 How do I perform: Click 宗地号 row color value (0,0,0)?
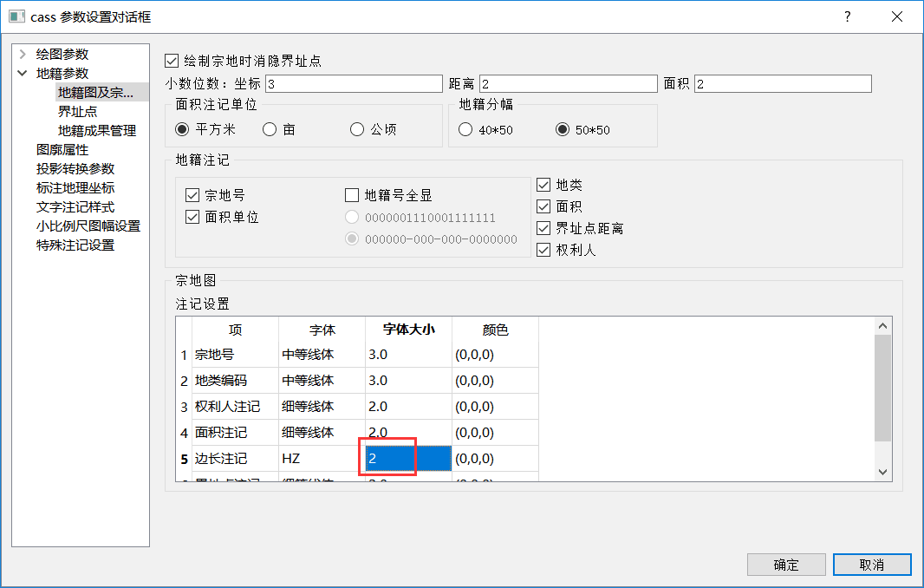tap(495, 355)
